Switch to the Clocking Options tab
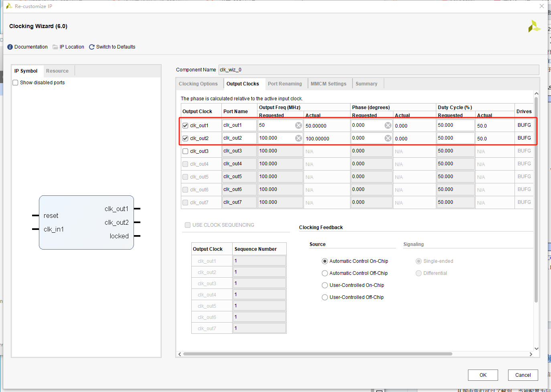 click(198, 84)
